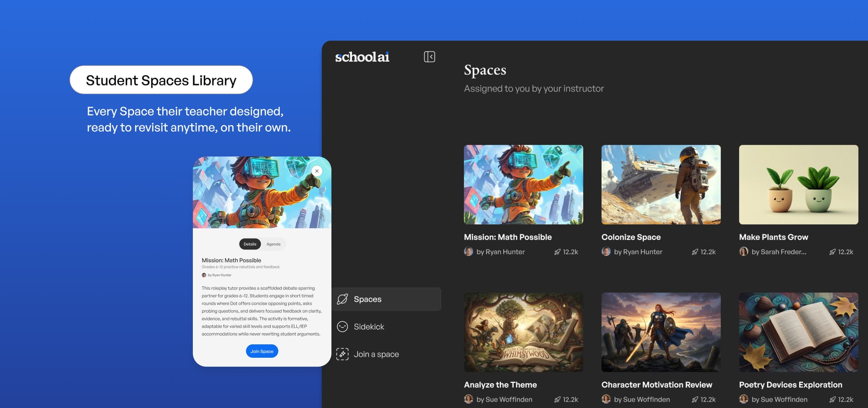The height and width of the screenshot is (408, 868).
Task: Click the Join Space button
Action: click(262, 351)
